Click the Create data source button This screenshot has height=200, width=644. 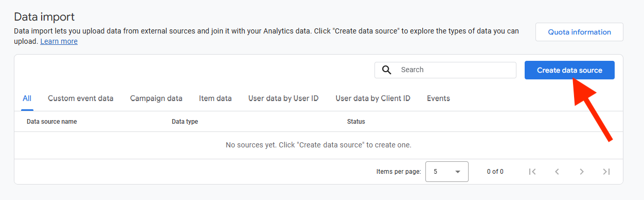coord(569,70)
